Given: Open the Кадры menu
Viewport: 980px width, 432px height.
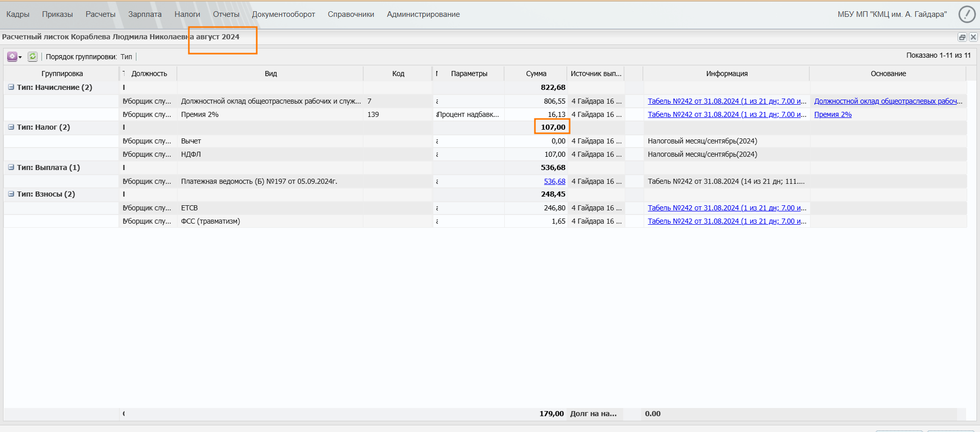Looking at the screenshot, I should 18,14.
